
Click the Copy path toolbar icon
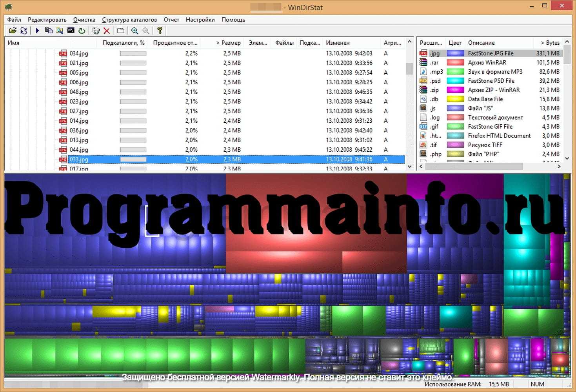[x=49, y=31]
